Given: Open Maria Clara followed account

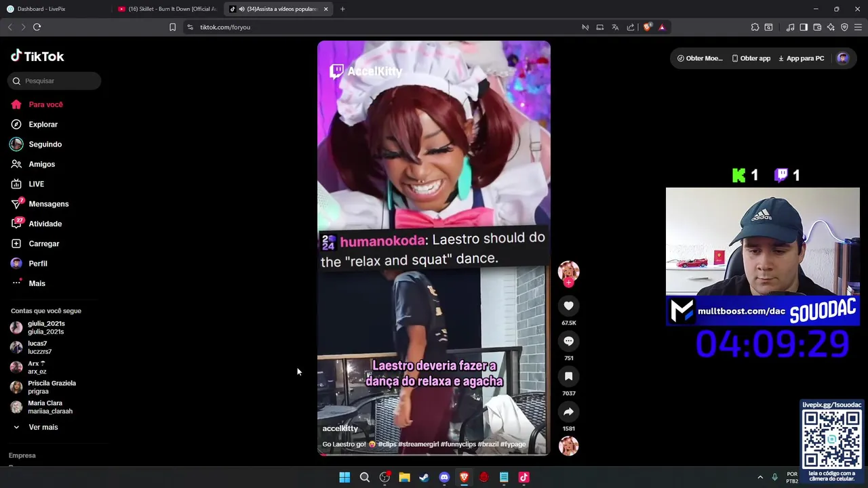Looking at the screenshot, I should (41, 407).
